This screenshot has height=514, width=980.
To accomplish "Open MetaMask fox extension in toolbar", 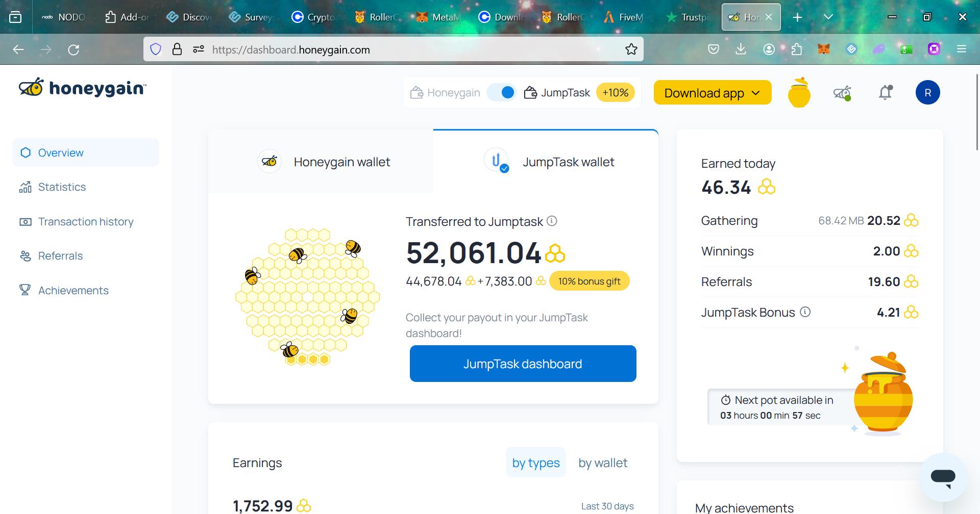I will [x=824, y=49].
